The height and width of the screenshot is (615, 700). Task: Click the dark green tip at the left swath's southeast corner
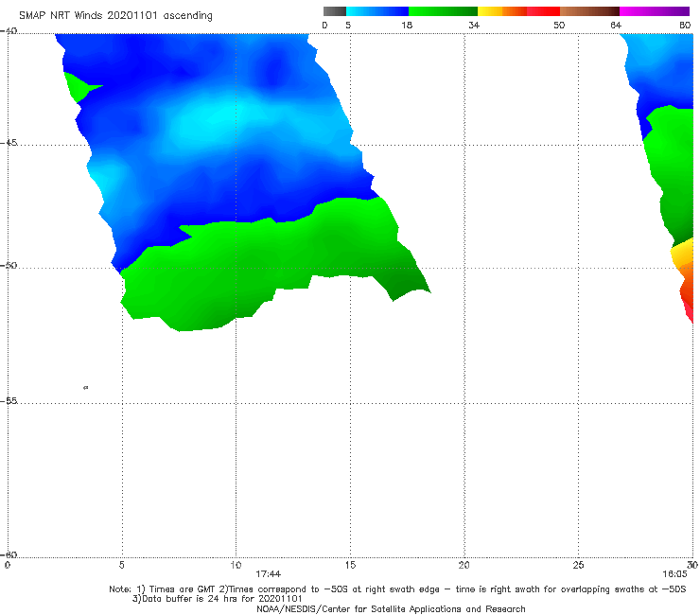click(406, 284)
